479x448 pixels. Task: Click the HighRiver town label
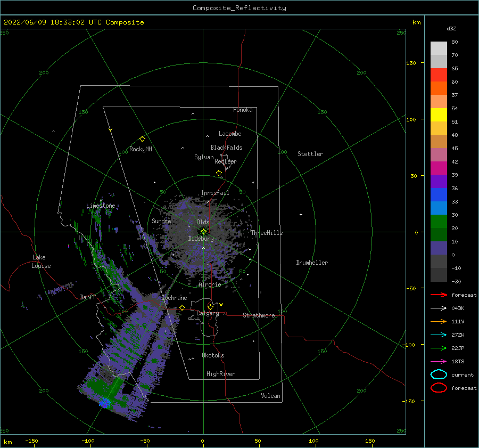point(221,374)
